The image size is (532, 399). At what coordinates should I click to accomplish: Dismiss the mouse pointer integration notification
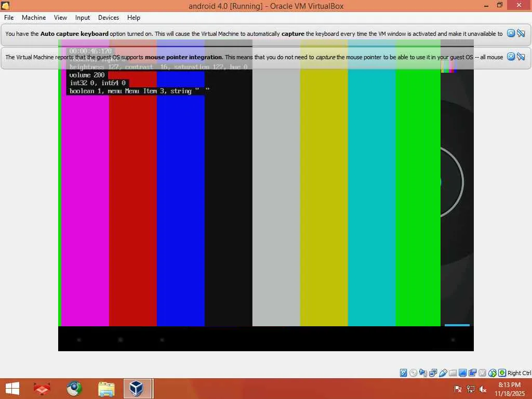pos(511,57)
